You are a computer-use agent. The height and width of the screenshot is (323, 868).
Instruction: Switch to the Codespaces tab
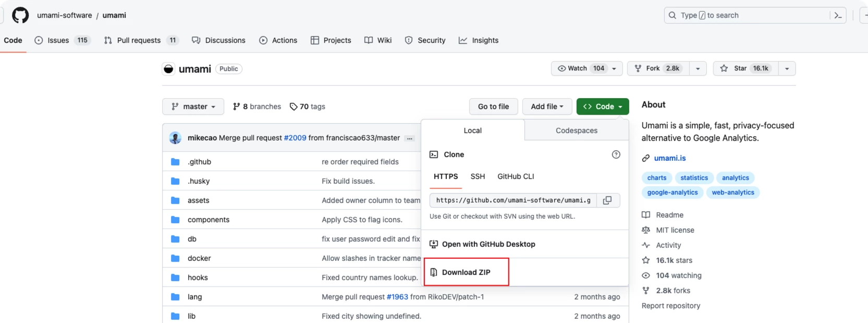[576, 130]
